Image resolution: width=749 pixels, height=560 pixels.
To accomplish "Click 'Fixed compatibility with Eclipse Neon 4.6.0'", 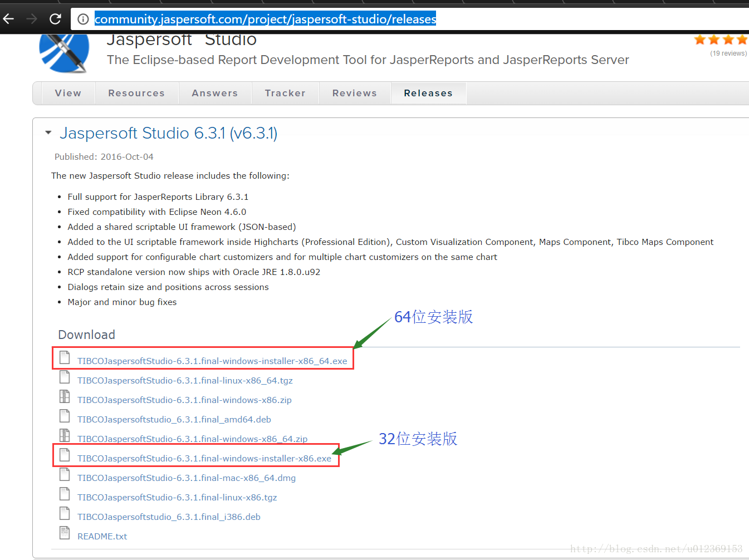I will click(x=157, y=212).
